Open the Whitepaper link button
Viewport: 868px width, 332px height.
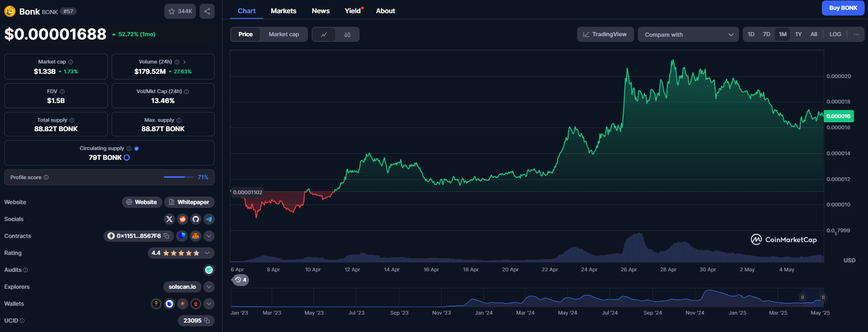click(189, 202)
